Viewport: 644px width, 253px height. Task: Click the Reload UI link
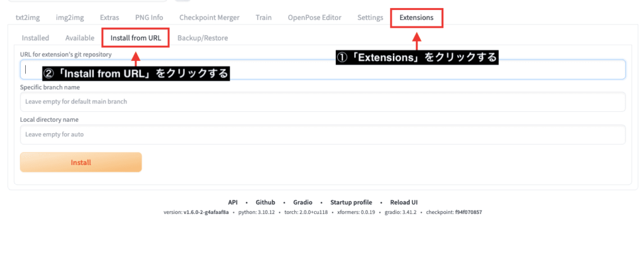click(404, 202)
